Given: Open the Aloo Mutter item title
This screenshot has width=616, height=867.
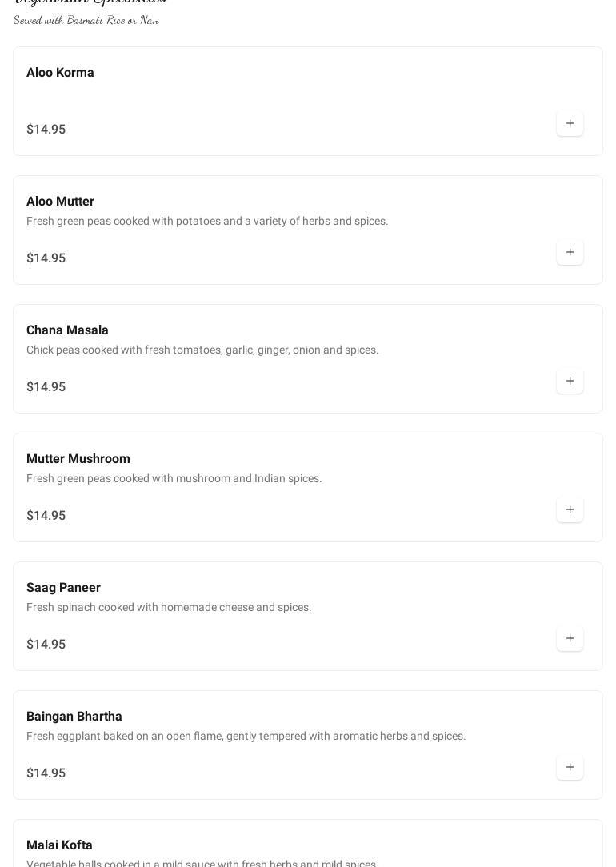Looking at the screenshot, I should [60, 202].
